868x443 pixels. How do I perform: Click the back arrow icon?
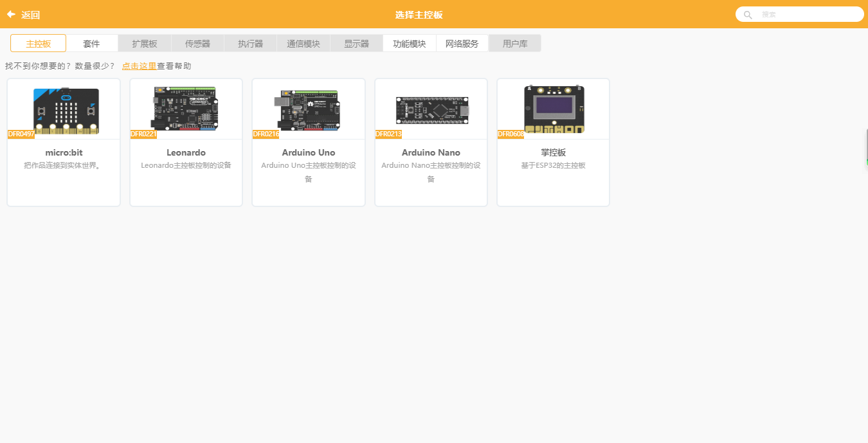[x=11, y=14]
